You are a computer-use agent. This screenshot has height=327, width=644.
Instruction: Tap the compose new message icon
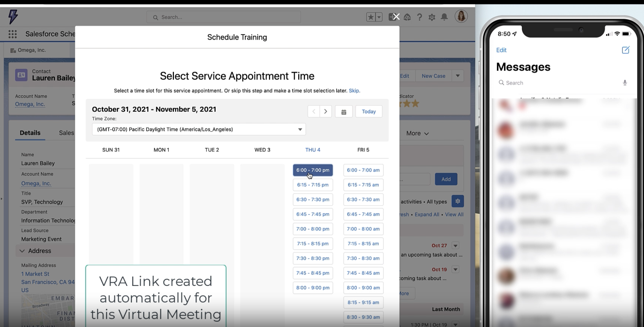[x=625, y=50]
